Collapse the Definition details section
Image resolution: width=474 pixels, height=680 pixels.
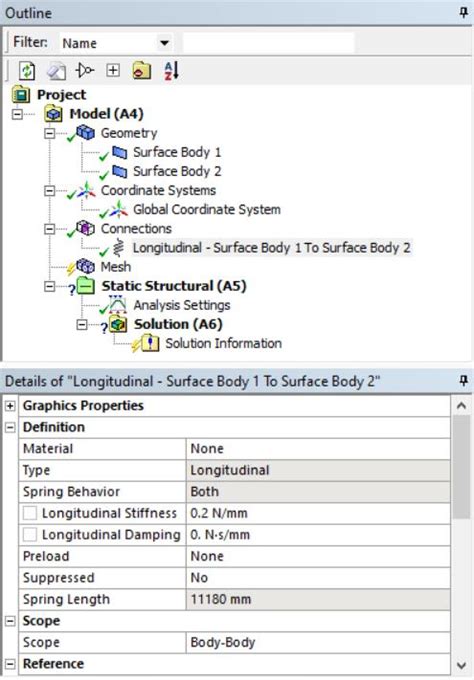(x=10, y=428)
